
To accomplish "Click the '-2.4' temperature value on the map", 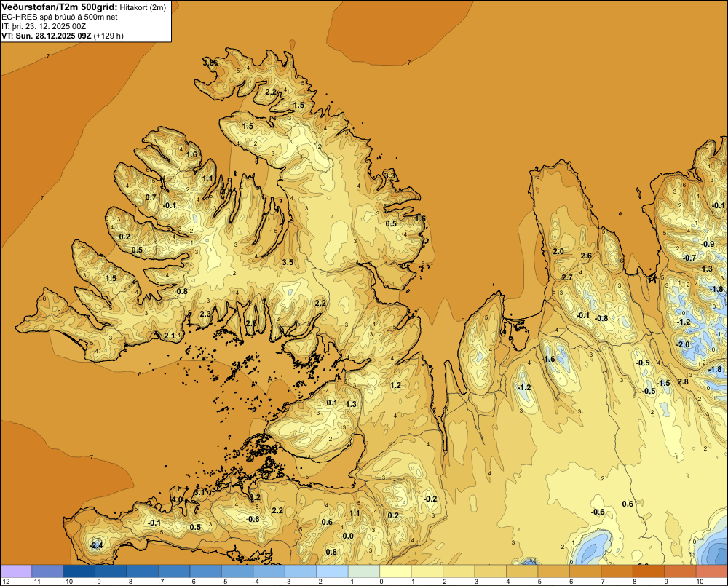I will (96, 546).
